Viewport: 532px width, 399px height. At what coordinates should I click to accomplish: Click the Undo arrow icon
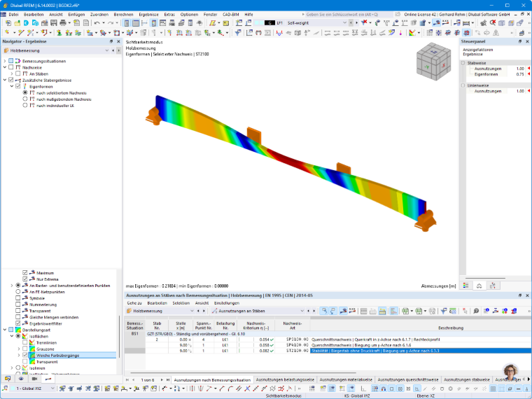97,22
